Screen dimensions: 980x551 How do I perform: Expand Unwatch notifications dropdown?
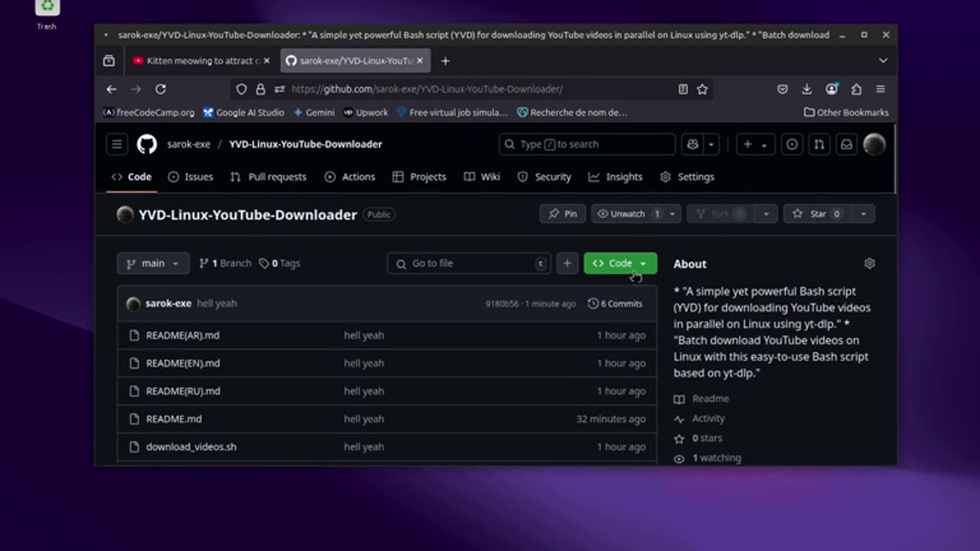pos(671,214)
